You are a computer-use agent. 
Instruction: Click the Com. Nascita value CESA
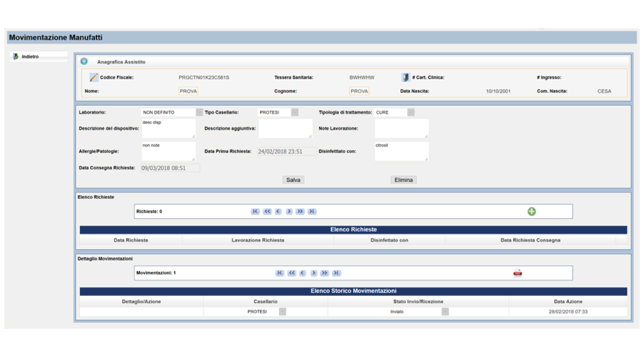(x=604, y=91)
